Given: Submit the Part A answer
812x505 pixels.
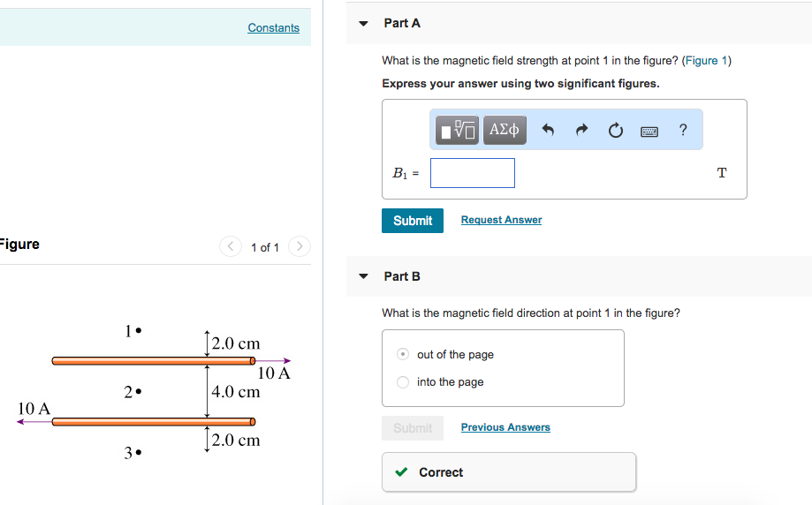Looking at the screenshot, I should 413,221.
